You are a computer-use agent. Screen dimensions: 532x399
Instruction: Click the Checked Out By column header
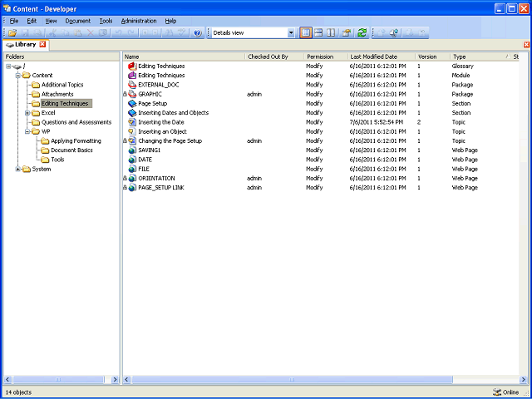(x=274, y=57)
